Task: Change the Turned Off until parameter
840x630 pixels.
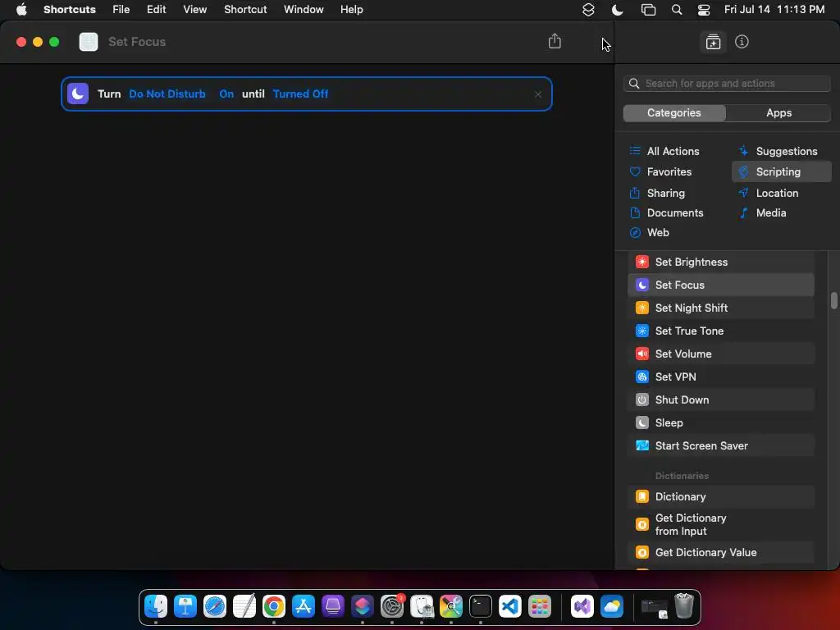Action: [300, 94]
